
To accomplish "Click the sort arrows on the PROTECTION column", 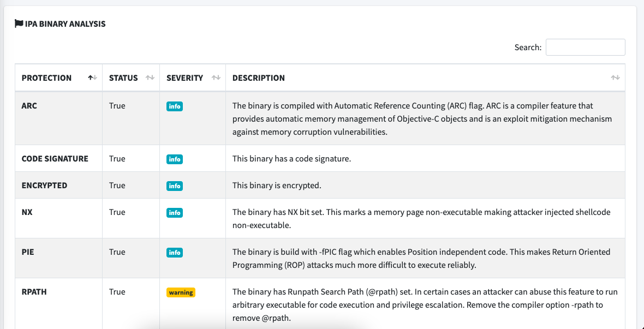I will pos(92,77).
